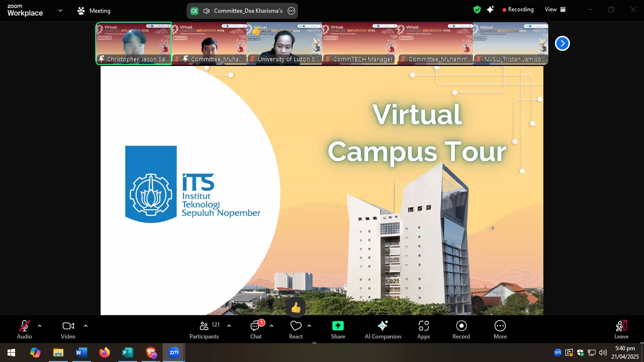Open the React heart icon

296,326
